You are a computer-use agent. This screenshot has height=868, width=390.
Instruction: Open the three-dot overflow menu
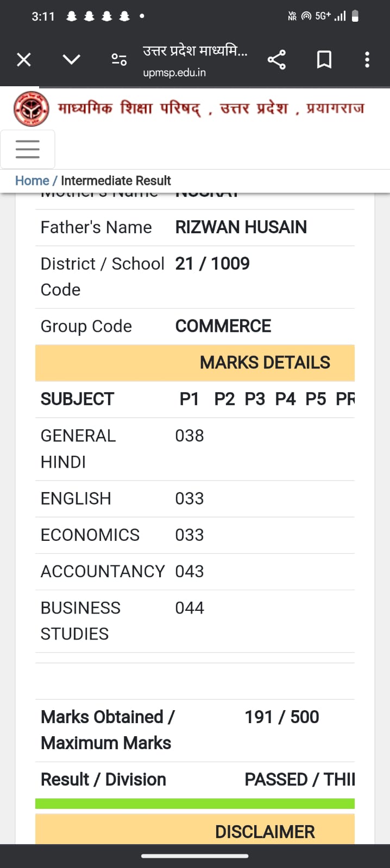pos(367,59)
